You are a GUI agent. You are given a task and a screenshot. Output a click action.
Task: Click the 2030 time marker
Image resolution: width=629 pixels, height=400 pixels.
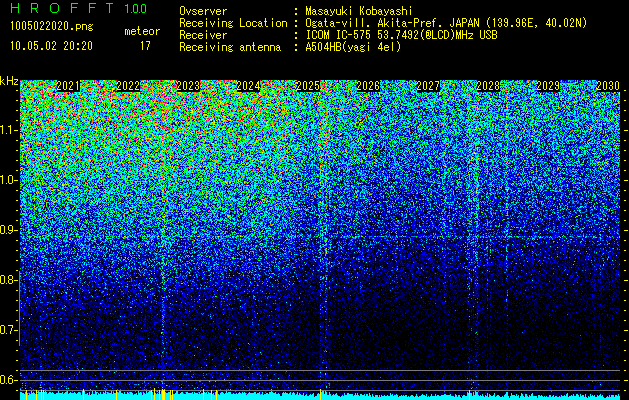click(608, 86)
